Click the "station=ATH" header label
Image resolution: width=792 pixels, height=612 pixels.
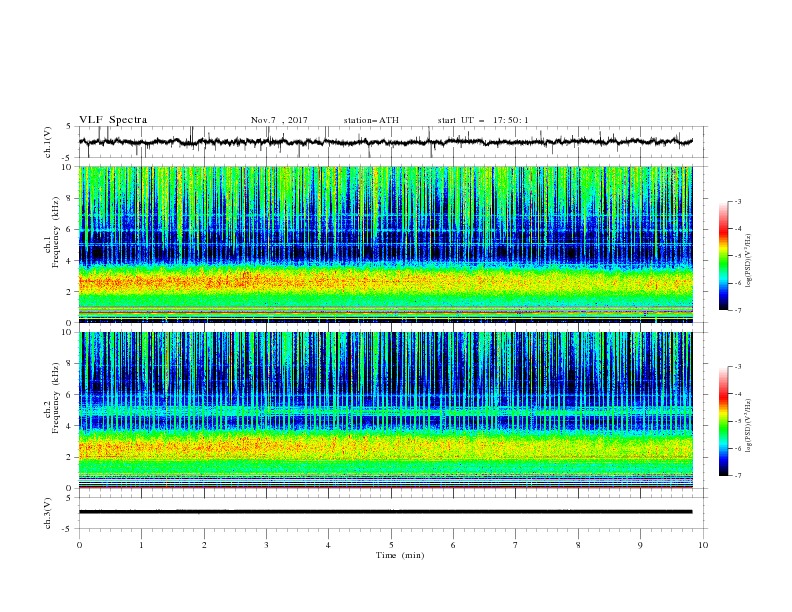click(x=371, y=120)
